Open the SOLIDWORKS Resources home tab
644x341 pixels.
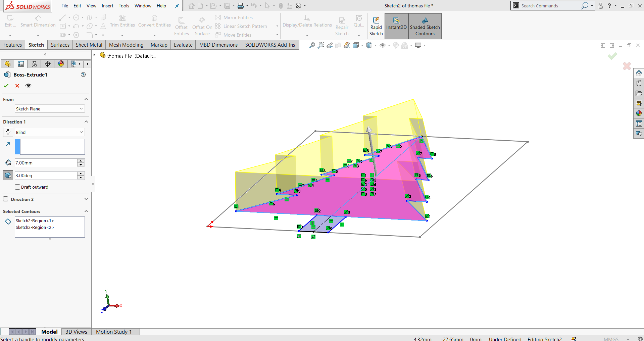[x=639, y=73]
